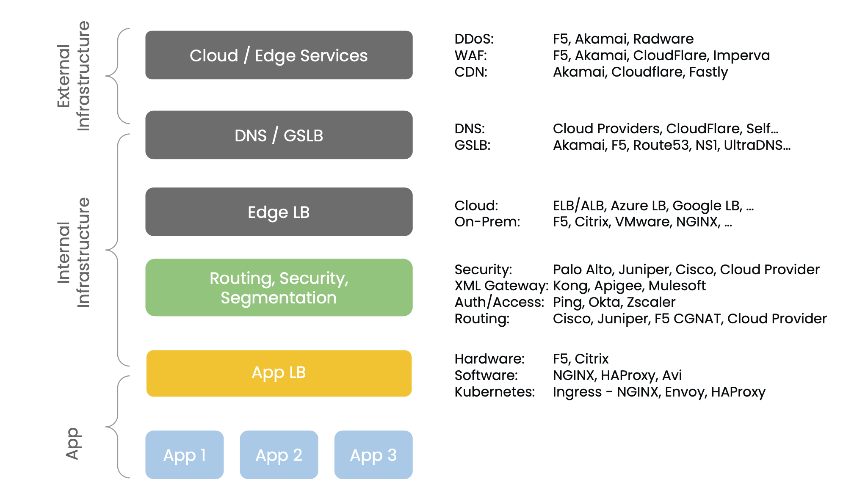The height and width of the screenshot is (496, 868).
Task: Select the DNS / GSLB block
Action: click(279, 135)
